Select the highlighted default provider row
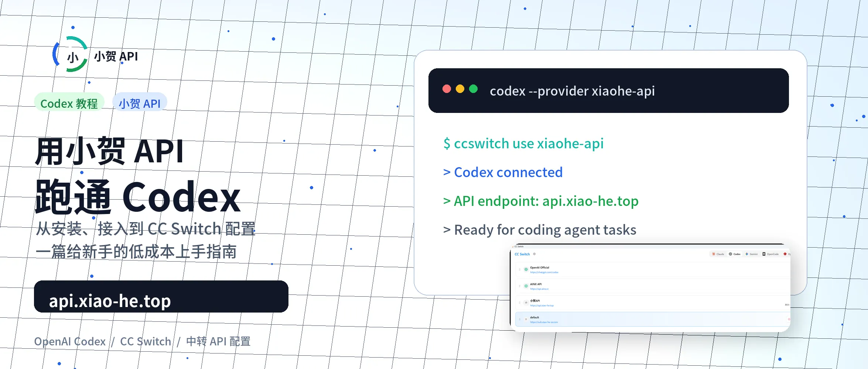868x369 pixels. [653, 319]
